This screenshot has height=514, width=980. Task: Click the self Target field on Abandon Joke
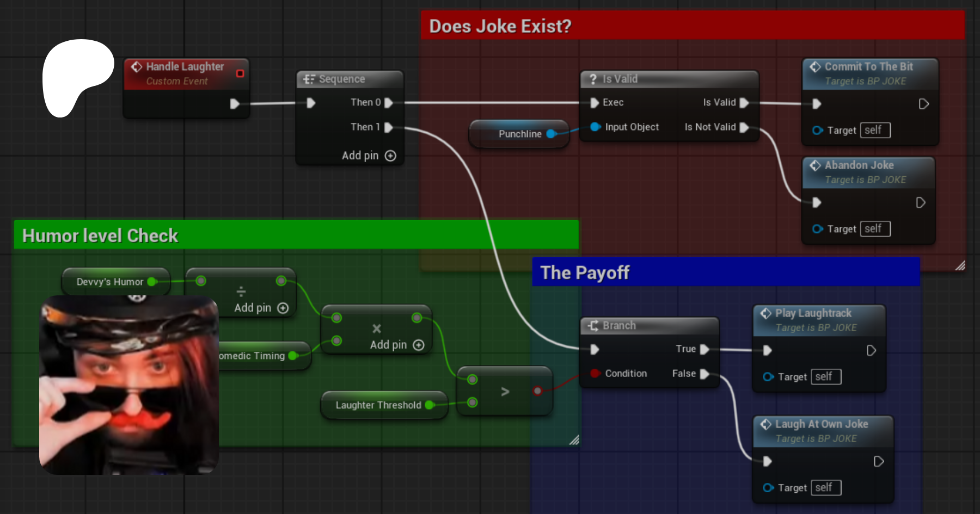click(x=875, y=229)
